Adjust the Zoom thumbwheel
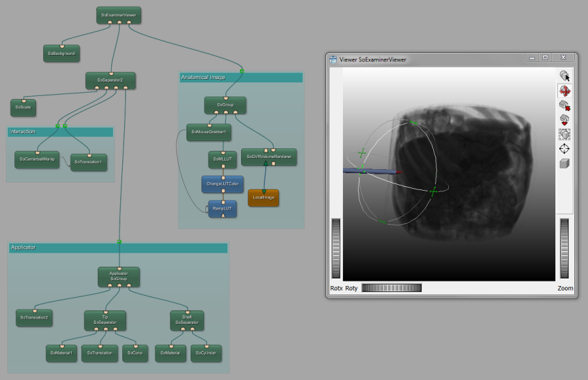The image size is (588, 380). pos(564,248)
